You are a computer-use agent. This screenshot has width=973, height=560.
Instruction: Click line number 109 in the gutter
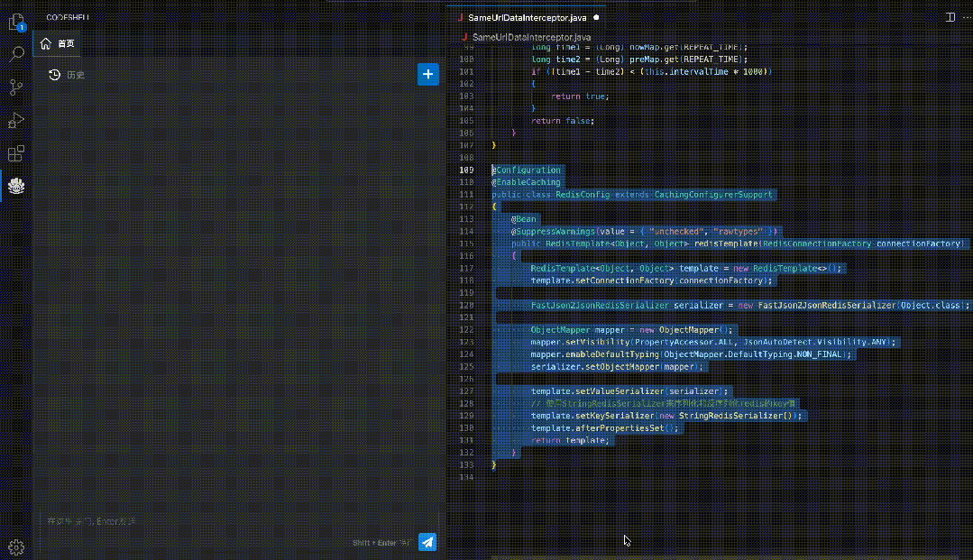tap(466, 170)
